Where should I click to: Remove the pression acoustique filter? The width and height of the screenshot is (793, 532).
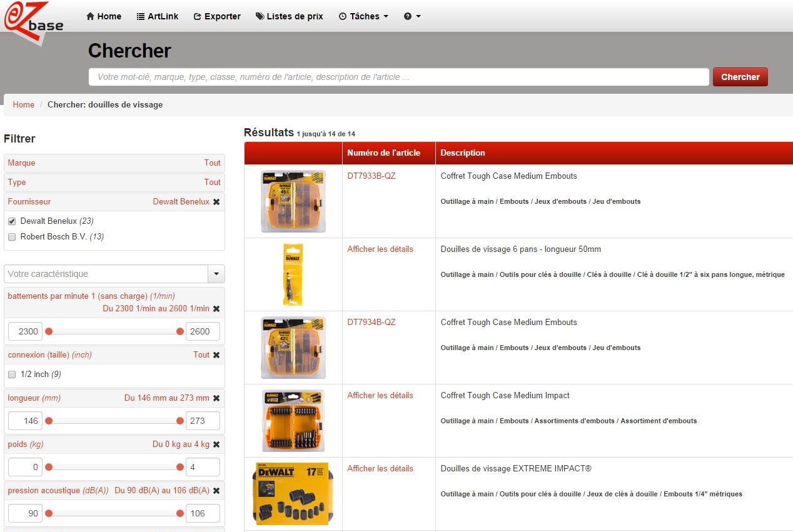point(216,491)
